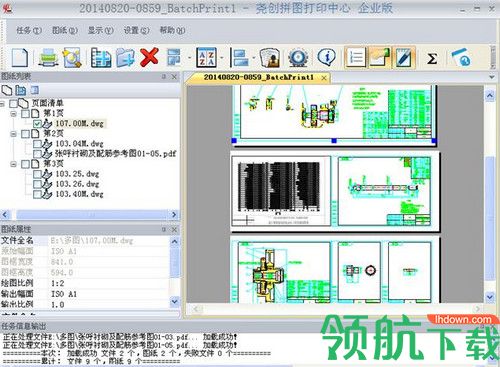Check the 第3页 checkbox
This screenshot has width=500, height=367.
[25, 164]
